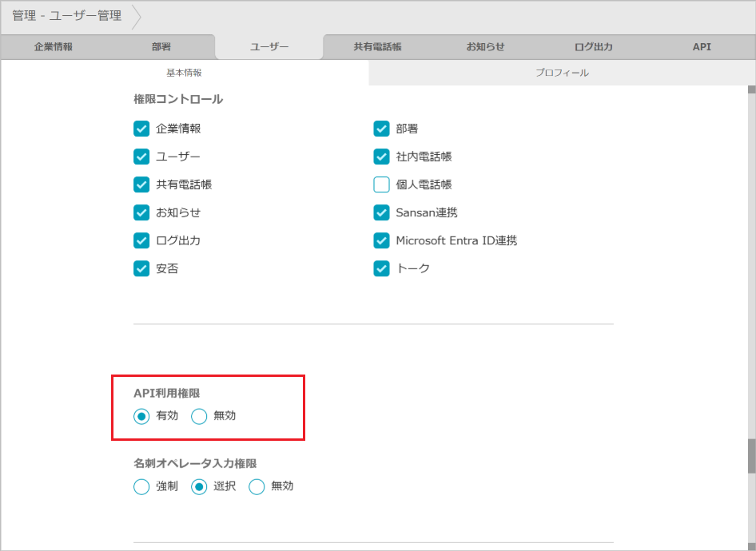Screen dimensions: 756x551
Task: Enable the 個人電話帳 checkbox
Action: pos(381,184)
